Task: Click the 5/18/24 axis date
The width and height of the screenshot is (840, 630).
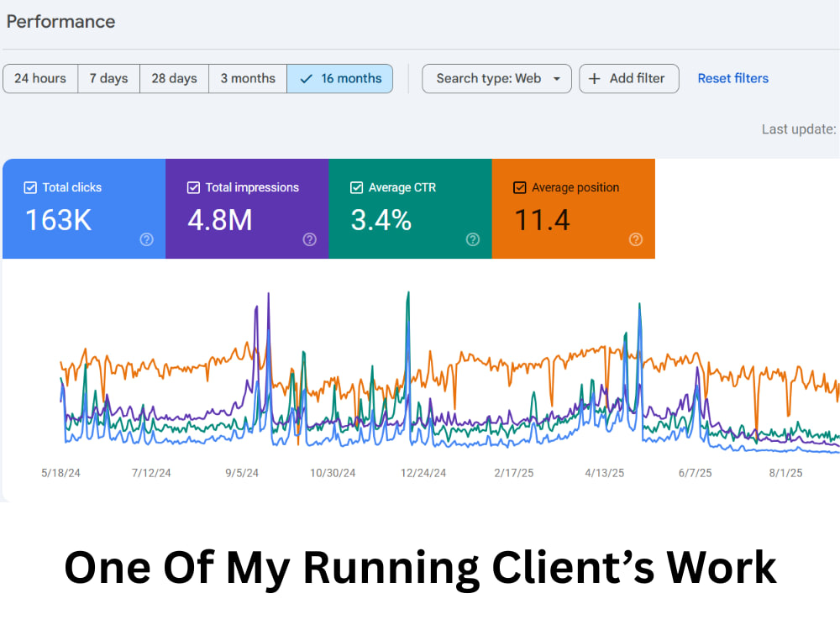Action: 60,473
